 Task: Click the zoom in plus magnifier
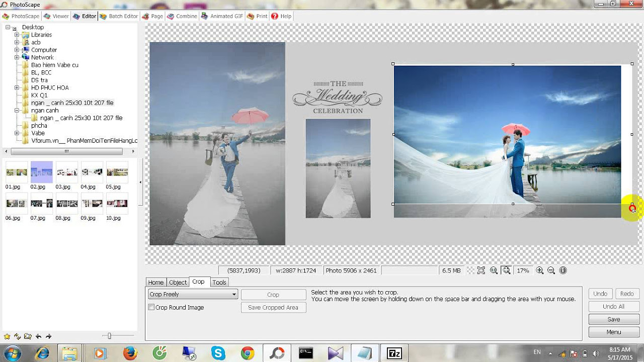[x=539, y=270]
